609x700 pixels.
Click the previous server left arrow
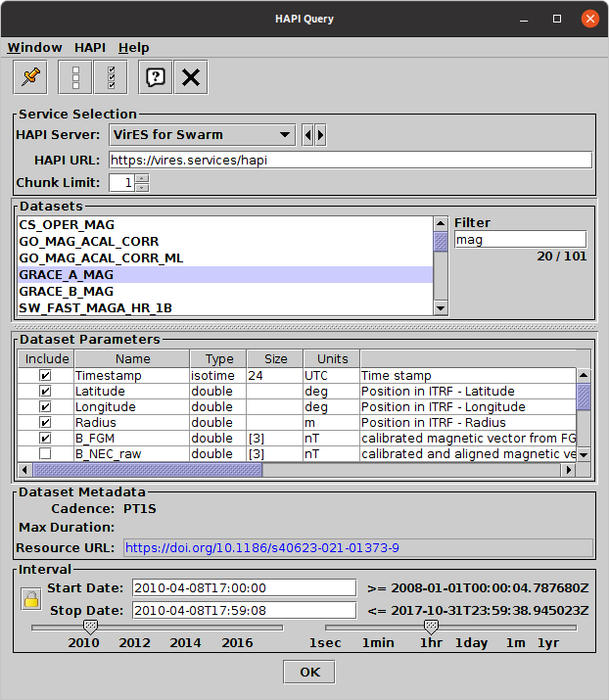coord(307,135)
